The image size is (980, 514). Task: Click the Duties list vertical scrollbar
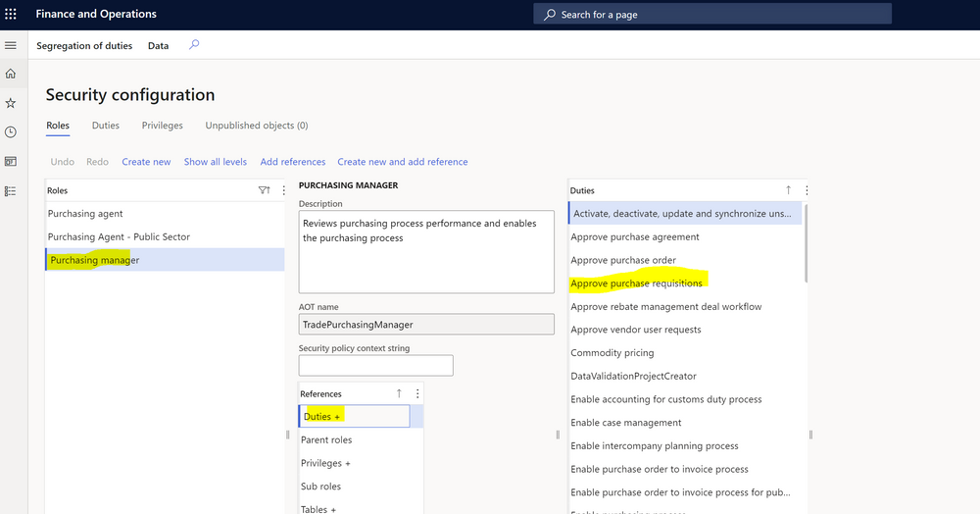point(806,242)
